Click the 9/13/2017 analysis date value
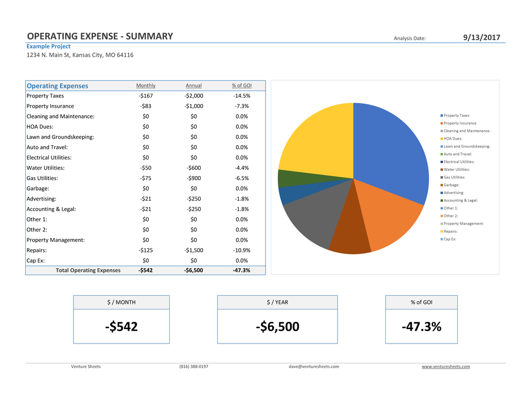The width and height of the screenshot is (532, 412). [482, 38]
